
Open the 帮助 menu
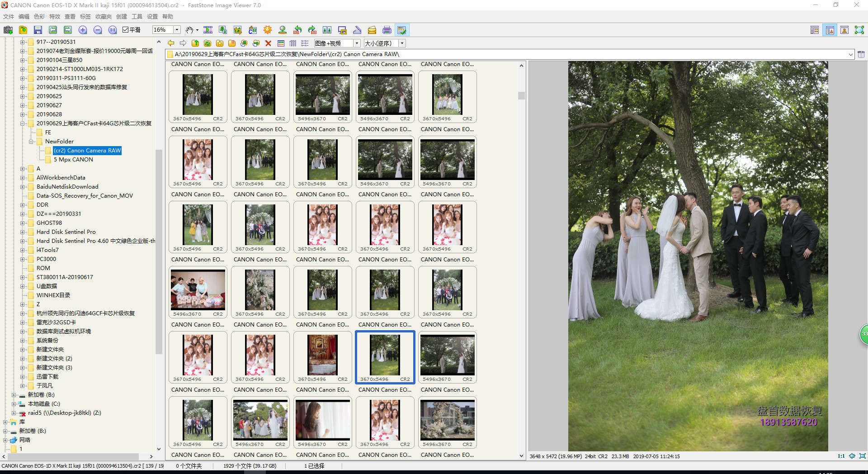(168, 17)
